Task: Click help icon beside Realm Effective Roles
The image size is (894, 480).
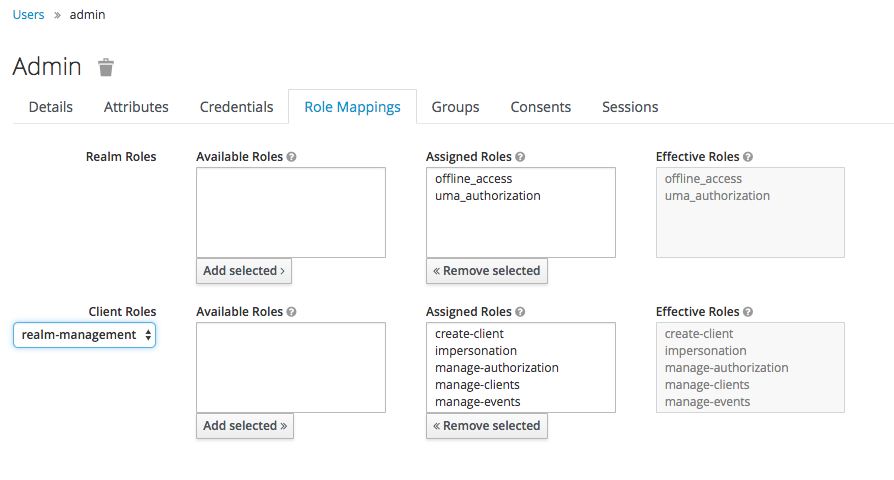Action: tap(748, 157)
